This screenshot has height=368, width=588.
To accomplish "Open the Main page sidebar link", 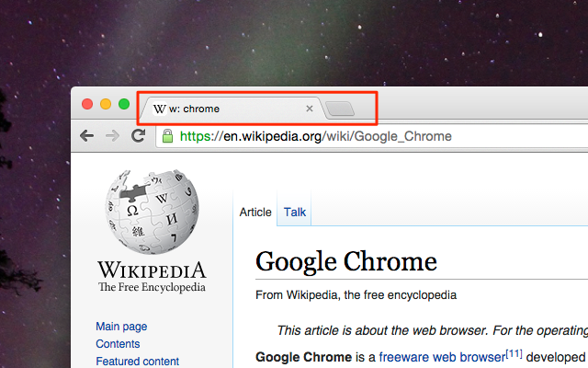I will pyautogui.click(x=121, y=327).
